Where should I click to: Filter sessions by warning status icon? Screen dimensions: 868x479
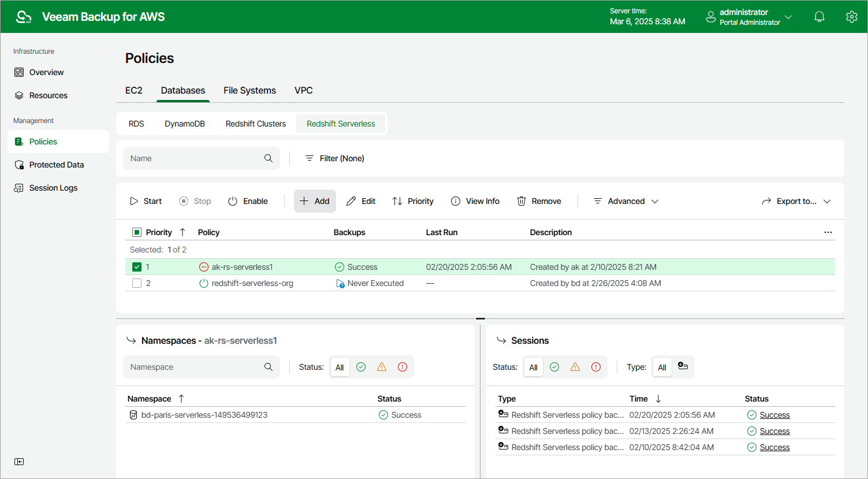point(575,367)
